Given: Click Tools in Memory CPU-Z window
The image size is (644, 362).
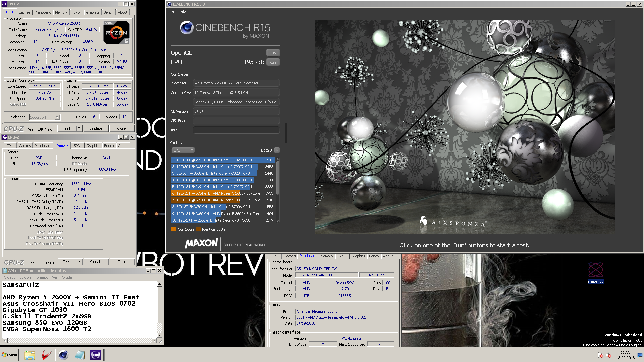Looking at the screenshot, I should pyautogui.click(x=67, y=262).
